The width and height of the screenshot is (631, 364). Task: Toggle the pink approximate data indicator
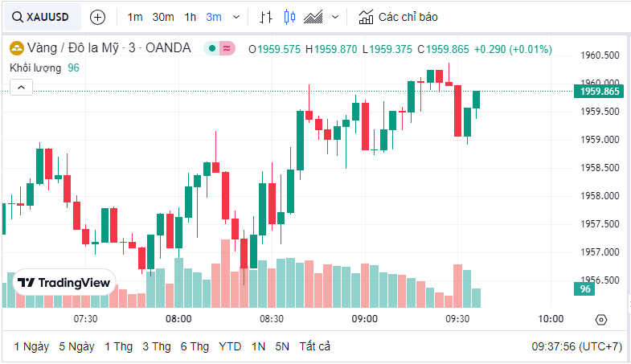pyautogui.click(x=227, y=49)
